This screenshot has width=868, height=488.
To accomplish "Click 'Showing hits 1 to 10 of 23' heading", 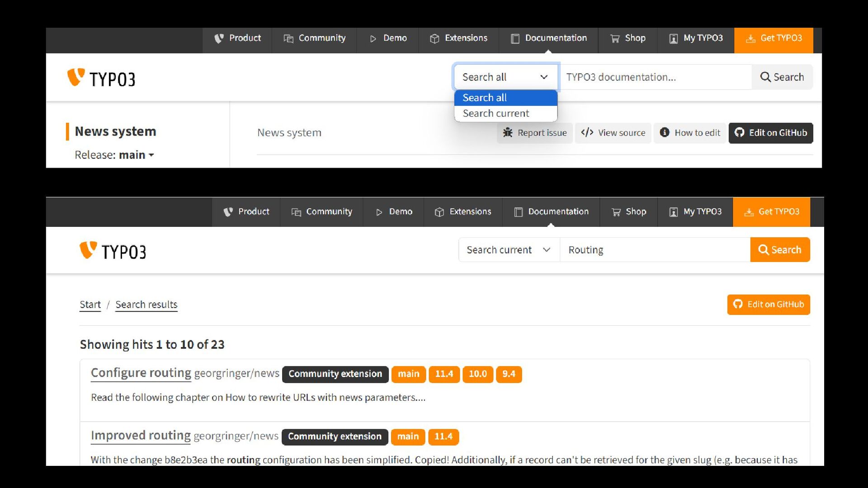I will 152,345.
